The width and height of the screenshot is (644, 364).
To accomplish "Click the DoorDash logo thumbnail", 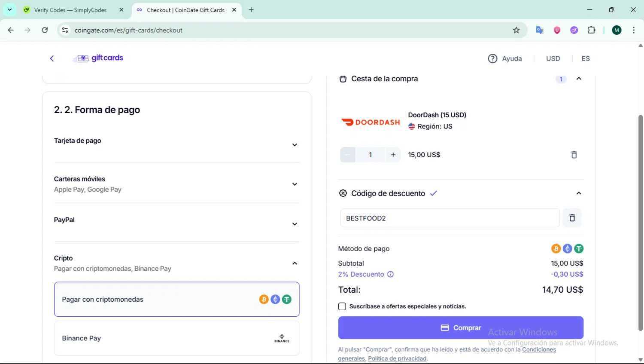I will pos(371,122).
